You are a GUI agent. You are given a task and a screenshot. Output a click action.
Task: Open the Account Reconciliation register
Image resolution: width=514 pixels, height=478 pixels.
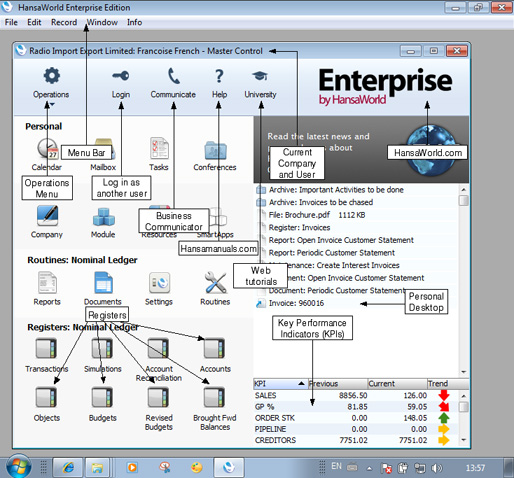[159, 349]
